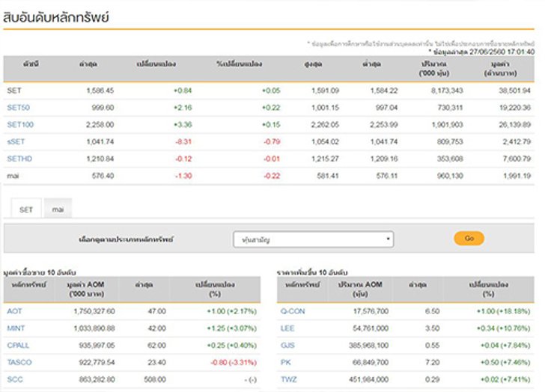
Task: Open the SET50 index link
Action: (x=19, y=108)
